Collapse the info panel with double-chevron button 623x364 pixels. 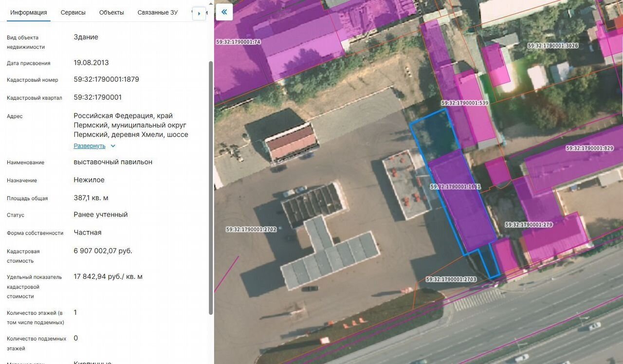(x=224, y=12)
